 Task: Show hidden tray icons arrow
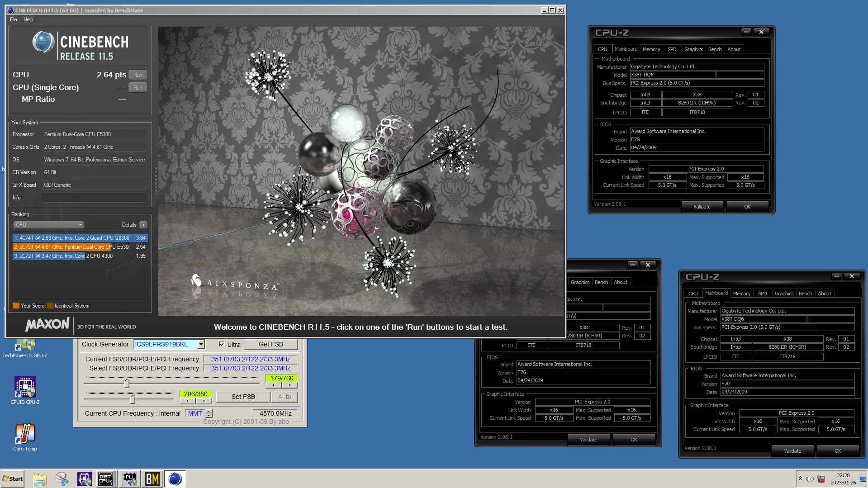(x=800, y=479)
